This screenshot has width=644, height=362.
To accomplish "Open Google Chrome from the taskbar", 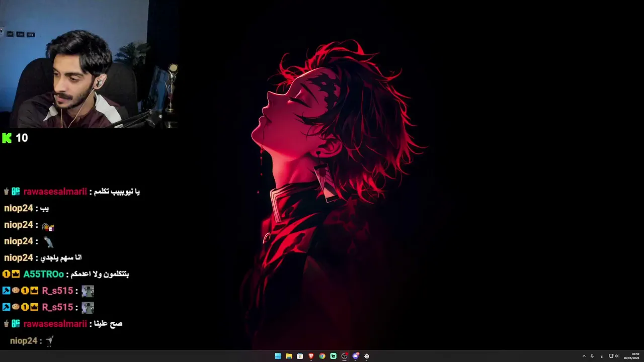I will tap(322, 356).
